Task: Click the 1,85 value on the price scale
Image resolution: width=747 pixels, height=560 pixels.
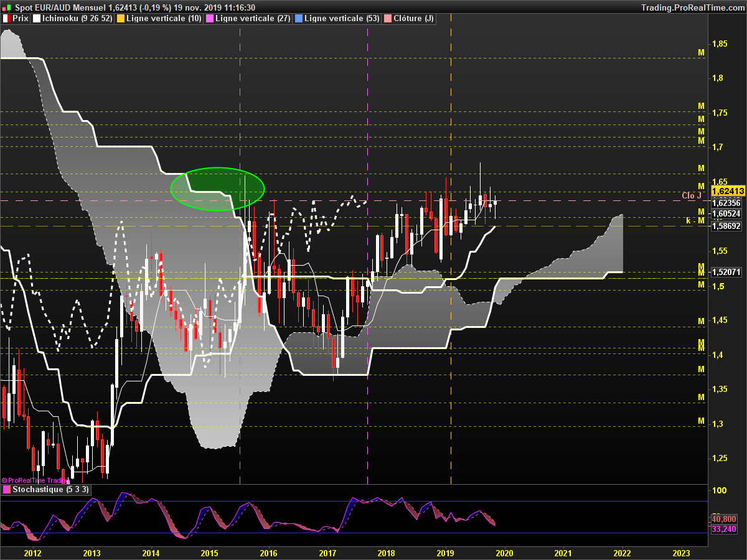Action: (x=720, y=44)
